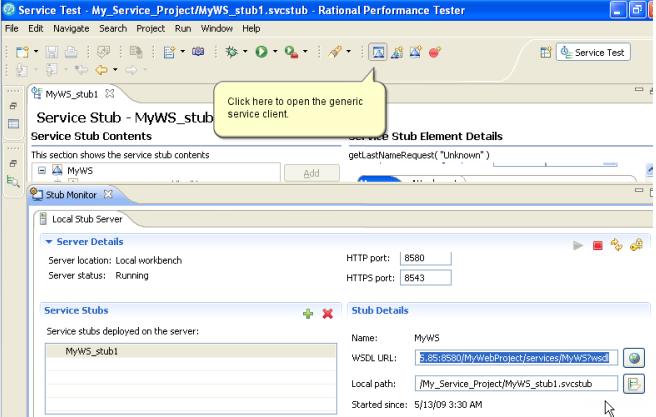The image size is (656, 417).
Task: Click the grey start server play icon
Action: (579, 243)
